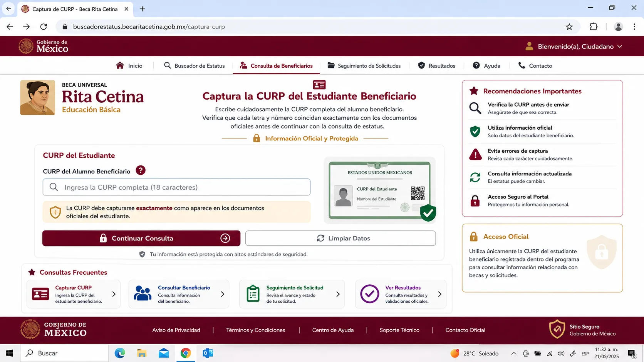
Task: Bookmark this page with the star icon
Action: [x=569, y=27]
